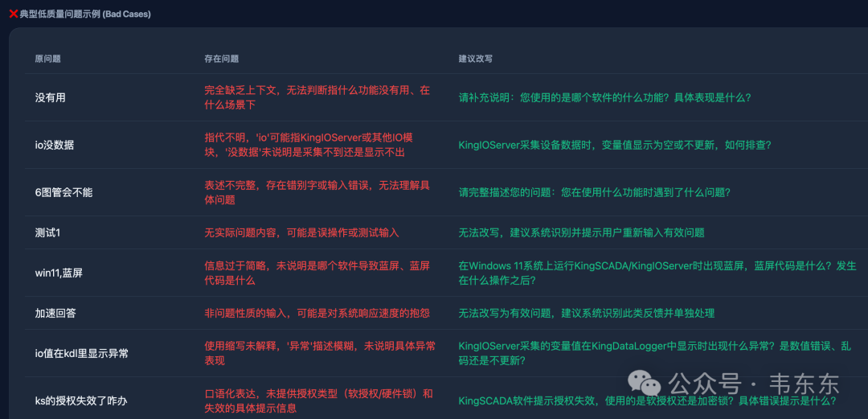Click red text starting '口语化表达'
868x419 pixels.
point(319,401)
